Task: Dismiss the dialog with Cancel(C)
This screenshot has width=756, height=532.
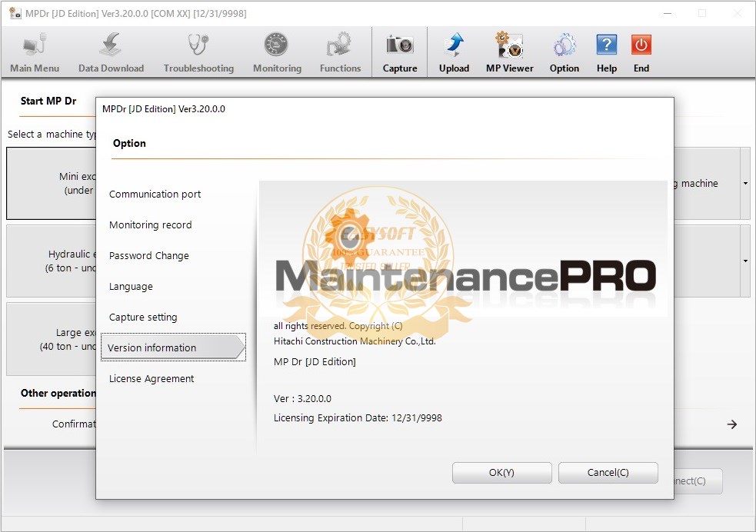Action: pos(608,473)
